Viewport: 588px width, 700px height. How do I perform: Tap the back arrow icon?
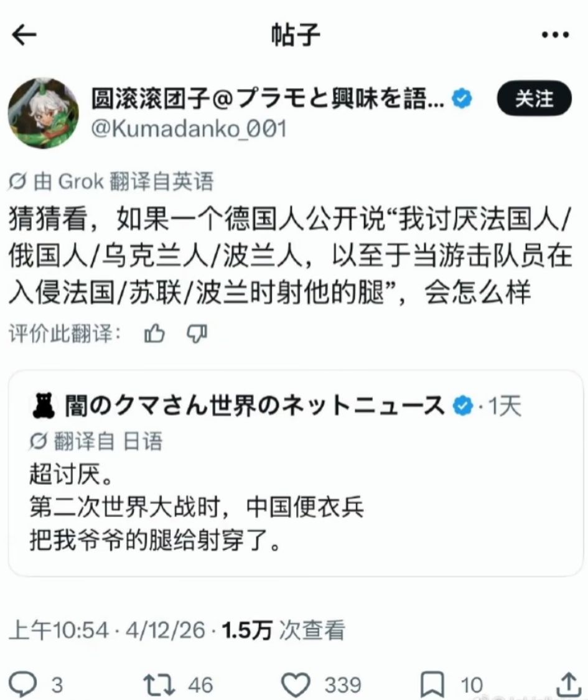click(24, 35)
